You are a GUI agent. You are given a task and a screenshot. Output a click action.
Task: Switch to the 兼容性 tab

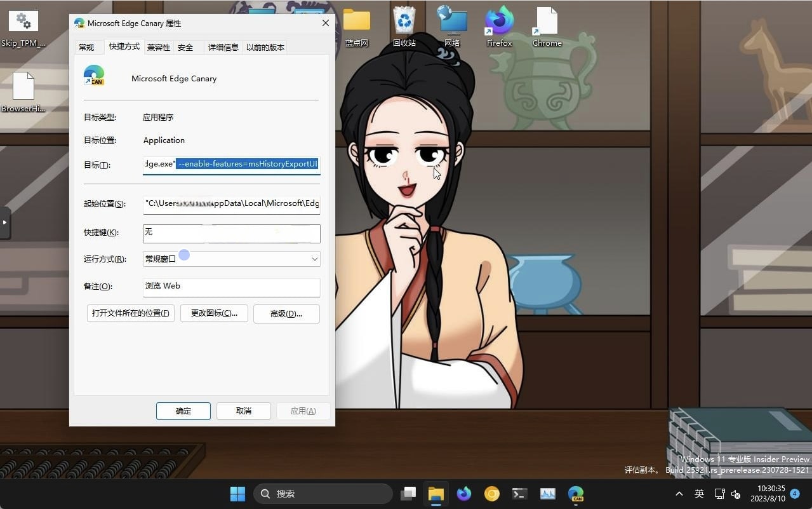(x=157, y=46)
